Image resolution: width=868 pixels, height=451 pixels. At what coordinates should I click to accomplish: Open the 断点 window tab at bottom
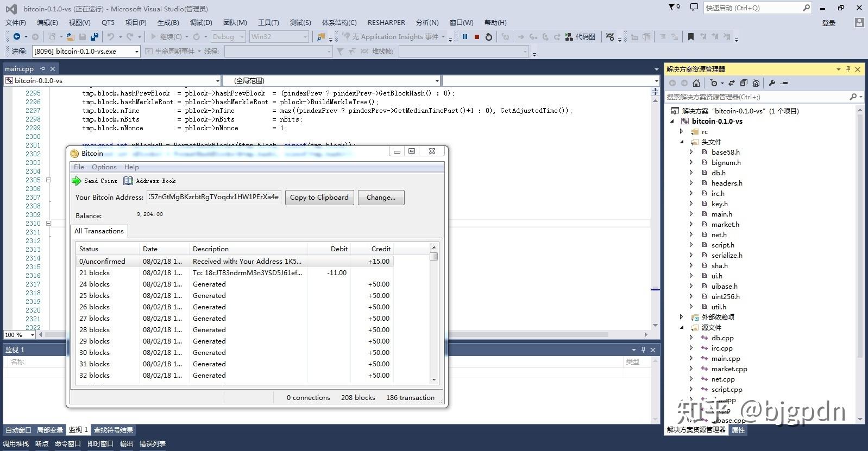42,443
